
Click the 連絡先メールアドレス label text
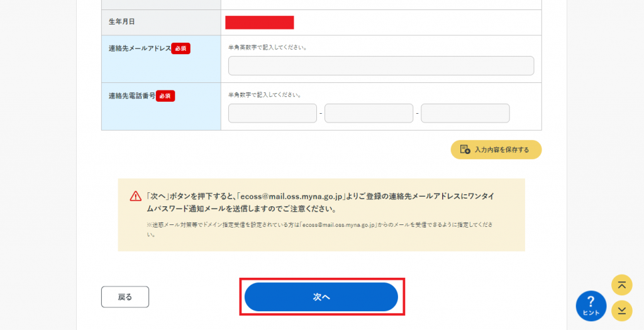140,48
